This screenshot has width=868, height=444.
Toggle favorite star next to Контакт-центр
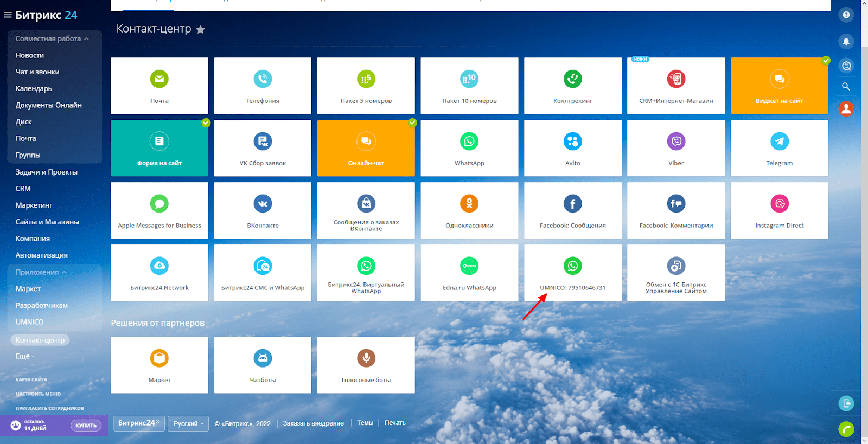tap(201, 30)
